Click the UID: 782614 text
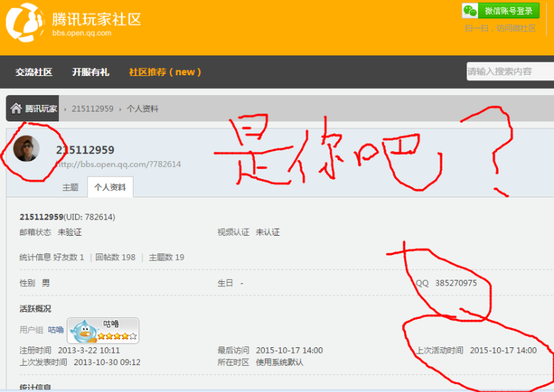Viewport: 554px width, 392px height. pos(89,217)
